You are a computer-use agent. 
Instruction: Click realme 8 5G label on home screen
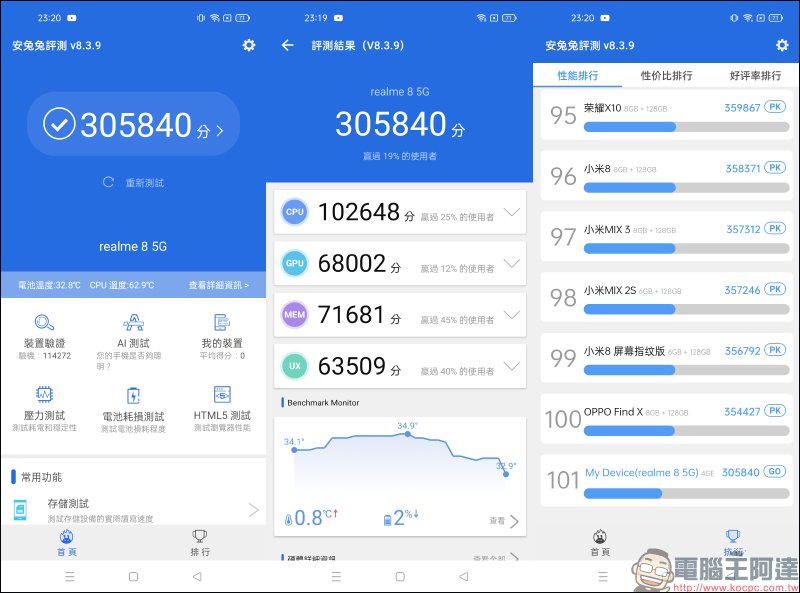click(x=133, y=246)
